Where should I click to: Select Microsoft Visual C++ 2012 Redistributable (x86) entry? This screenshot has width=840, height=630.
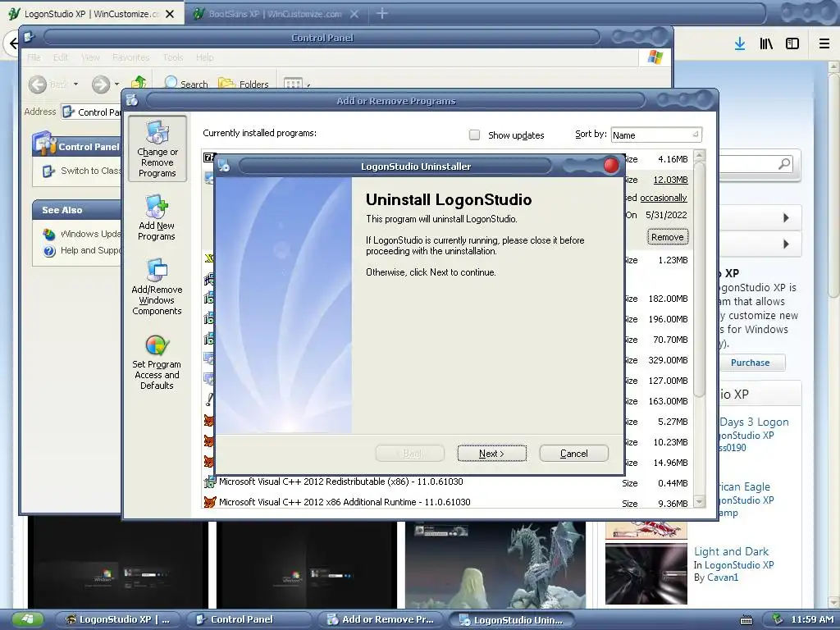pos(340,482)
